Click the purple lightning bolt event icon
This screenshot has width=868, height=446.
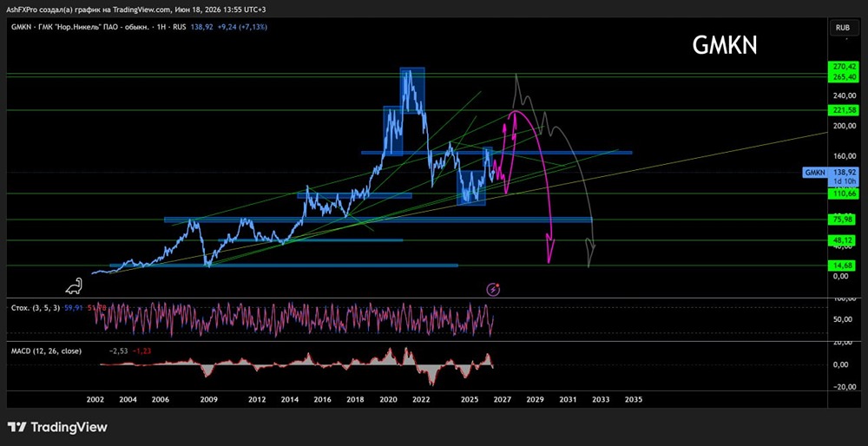click(x=493, y=290)
